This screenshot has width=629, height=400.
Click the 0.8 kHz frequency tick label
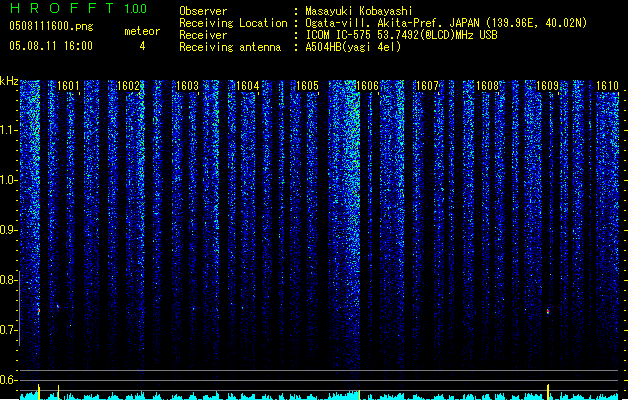[x=8, y=280]
